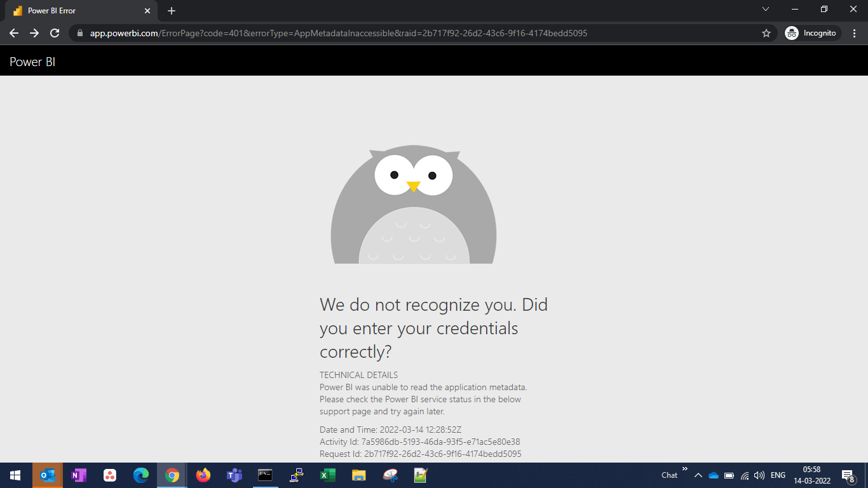Image resolution: width=868 pixels, height=488 pixels.
Task: Switch to Chrome on the taskbar
Action: 172,475
